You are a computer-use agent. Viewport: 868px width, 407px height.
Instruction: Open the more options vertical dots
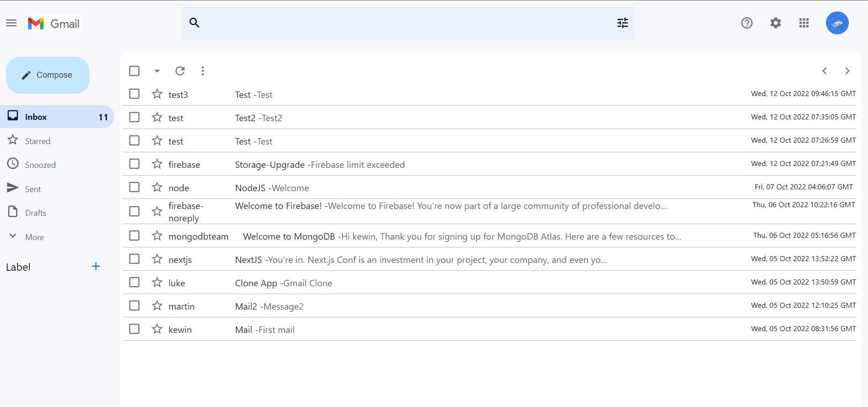pyautogui.click(x=203, y=71)
